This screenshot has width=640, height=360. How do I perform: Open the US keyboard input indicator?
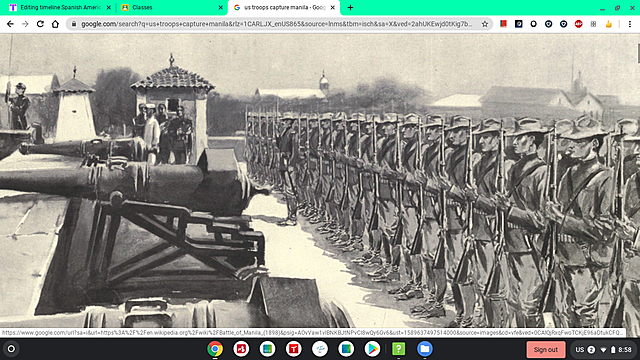click(x=580, y=350)
